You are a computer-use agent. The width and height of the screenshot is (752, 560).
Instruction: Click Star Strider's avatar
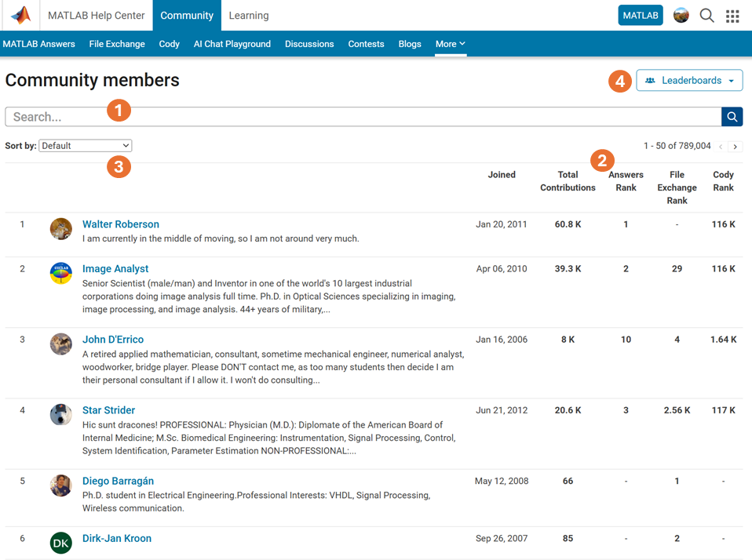[61, 415]
